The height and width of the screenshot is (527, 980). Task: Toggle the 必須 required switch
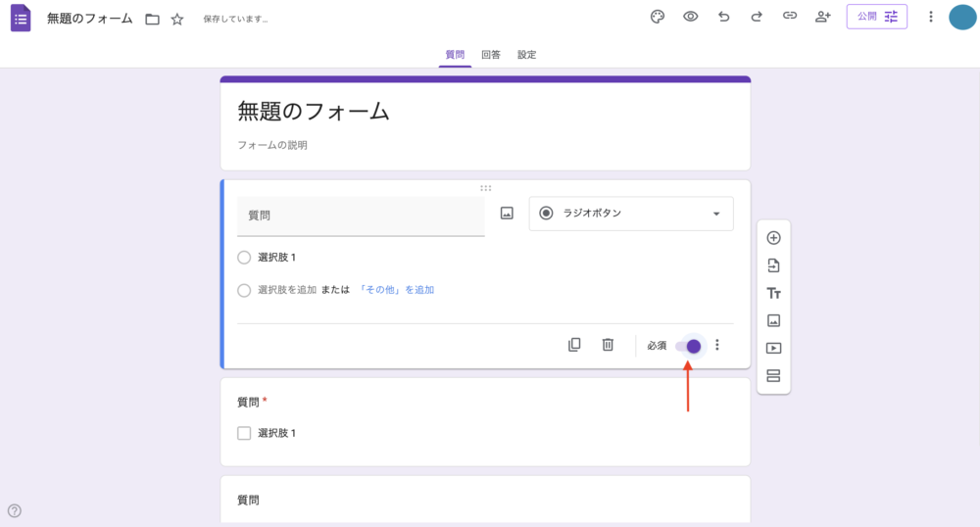click(688, 346)
